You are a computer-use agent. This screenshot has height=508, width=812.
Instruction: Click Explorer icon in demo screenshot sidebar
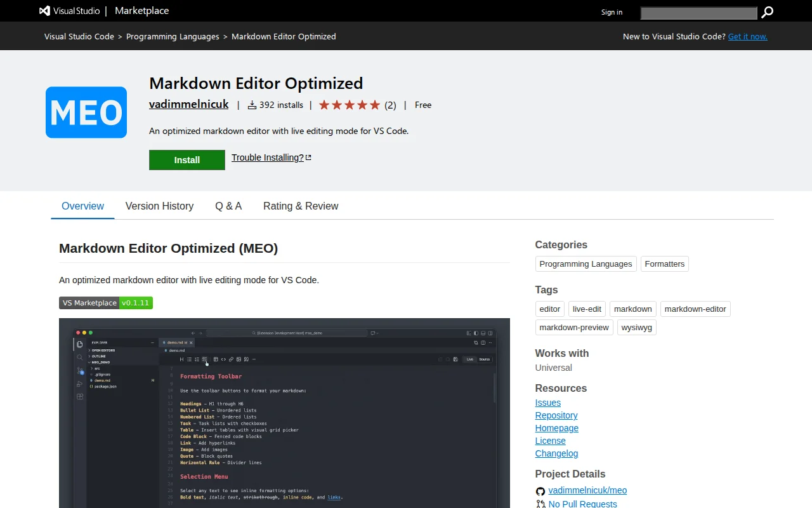(80, 344)
